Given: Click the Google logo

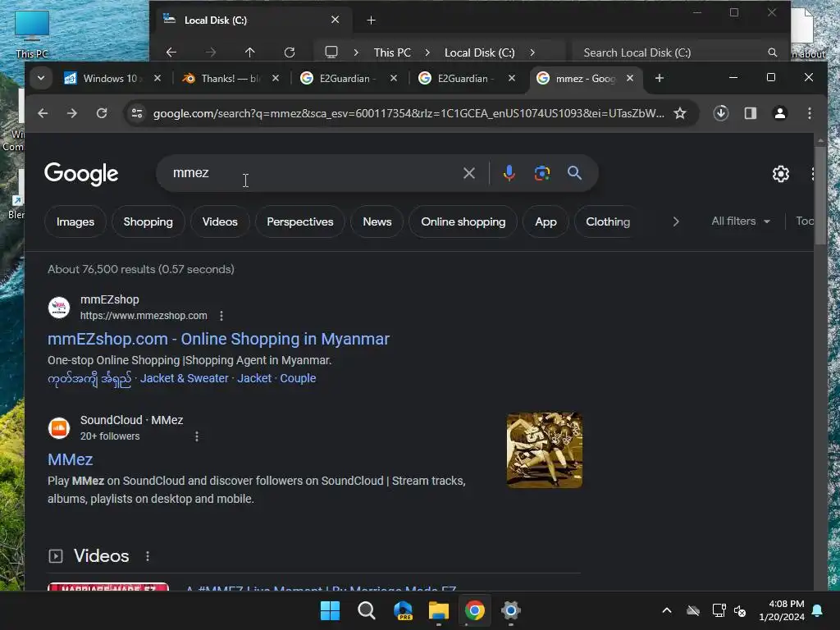Looking at the screenshot, I should [81, 174].
